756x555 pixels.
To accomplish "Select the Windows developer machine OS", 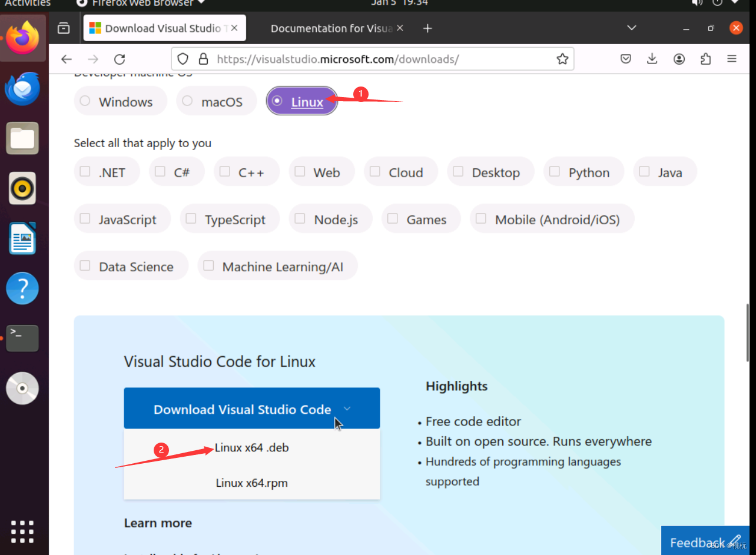I will (120, 101).
